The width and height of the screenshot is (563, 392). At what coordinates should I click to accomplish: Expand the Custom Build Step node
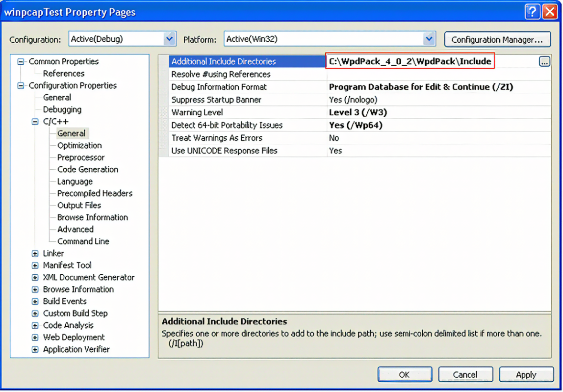[x=35, y=314]
